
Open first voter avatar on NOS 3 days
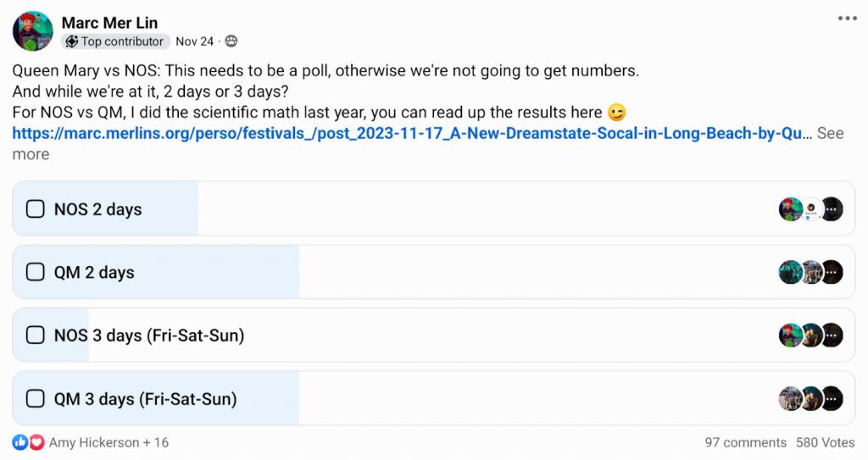click(790, 335)
